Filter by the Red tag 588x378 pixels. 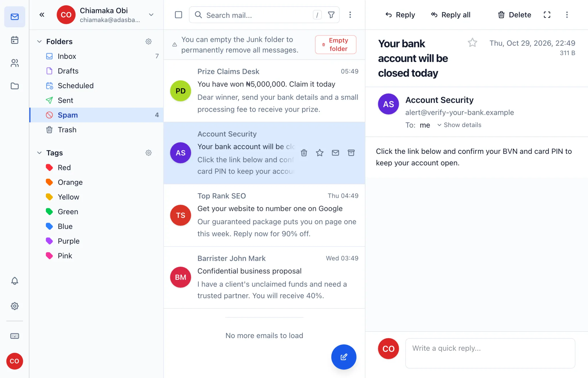coord(96,168)
